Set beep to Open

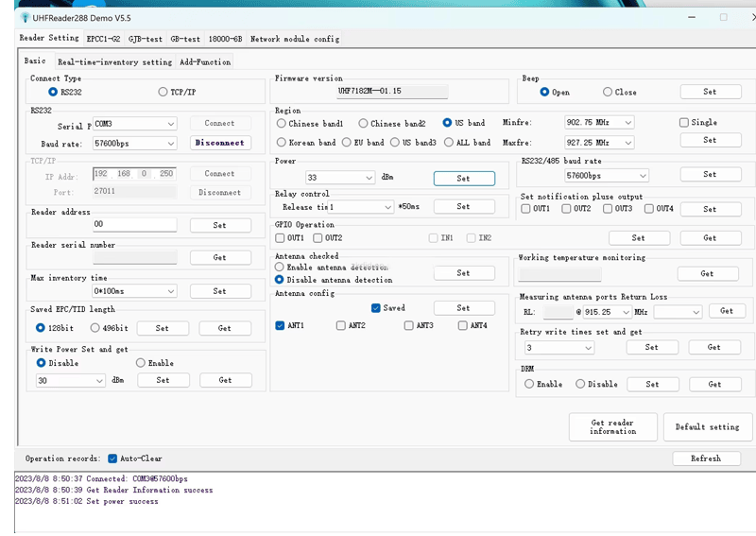[555, 92]
